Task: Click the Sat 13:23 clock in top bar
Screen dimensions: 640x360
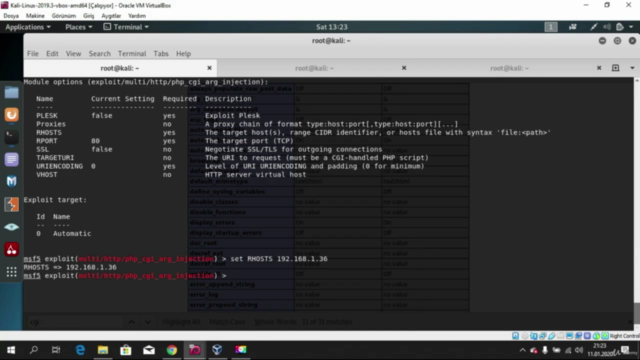Action: click(x=331, y=27)
